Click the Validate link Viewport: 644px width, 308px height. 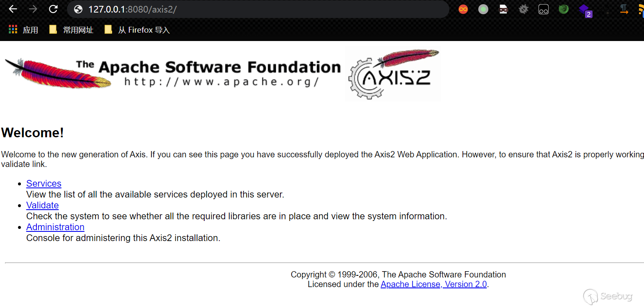point(42,205)
